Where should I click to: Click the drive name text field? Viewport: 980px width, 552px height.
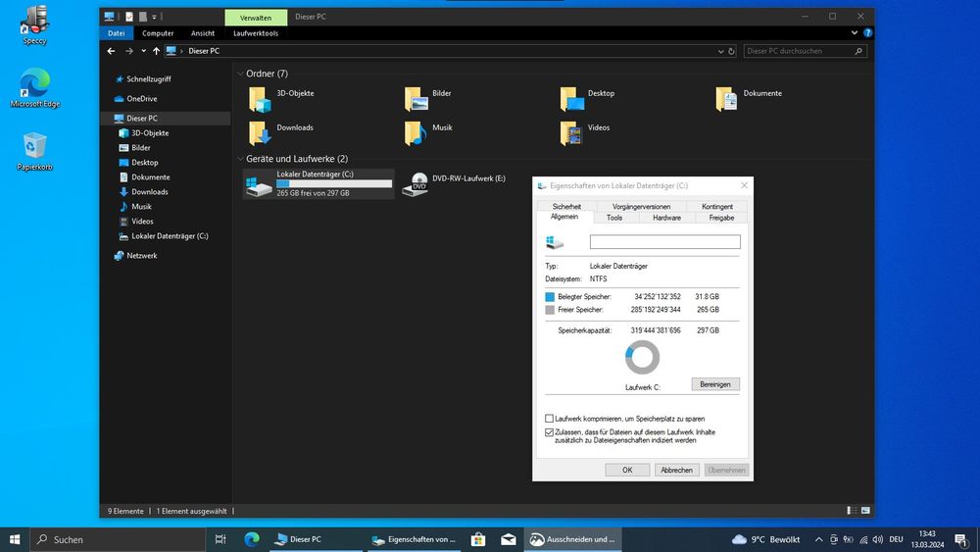pyautogui.click(x=665, y=242)
